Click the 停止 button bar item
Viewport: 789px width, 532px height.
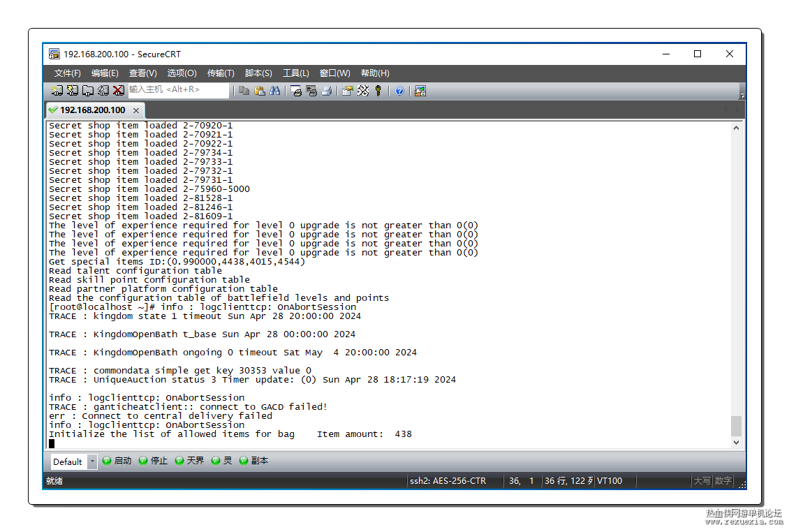(x=153, y=461)
